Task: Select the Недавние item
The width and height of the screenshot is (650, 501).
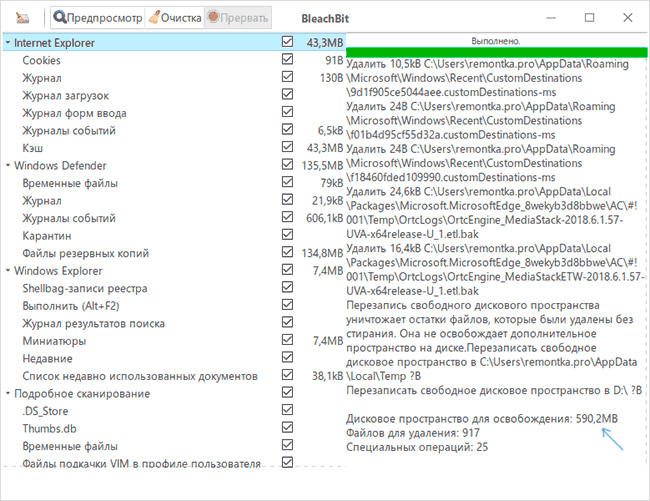Action: tap(47, 358)
